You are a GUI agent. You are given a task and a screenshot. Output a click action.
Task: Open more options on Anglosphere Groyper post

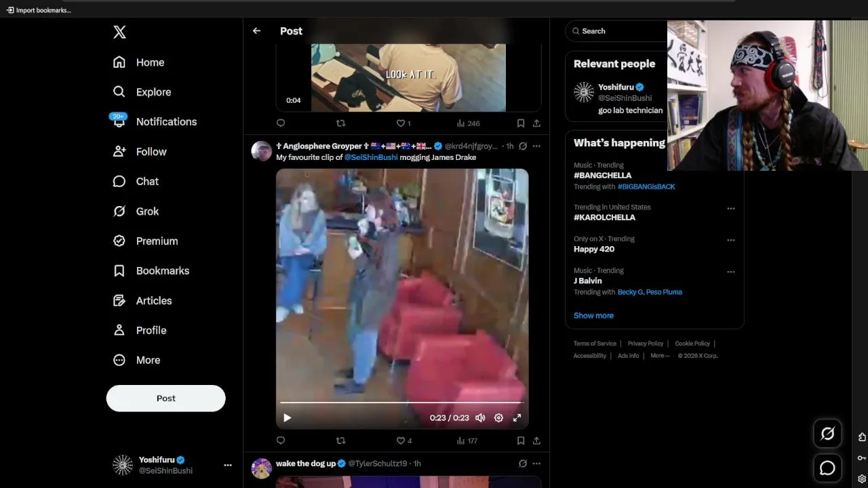point(536,146)
